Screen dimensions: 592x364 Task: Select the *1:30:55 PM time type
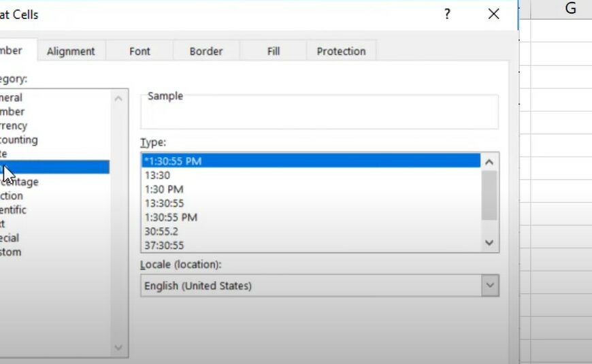(x=311, y=161)
